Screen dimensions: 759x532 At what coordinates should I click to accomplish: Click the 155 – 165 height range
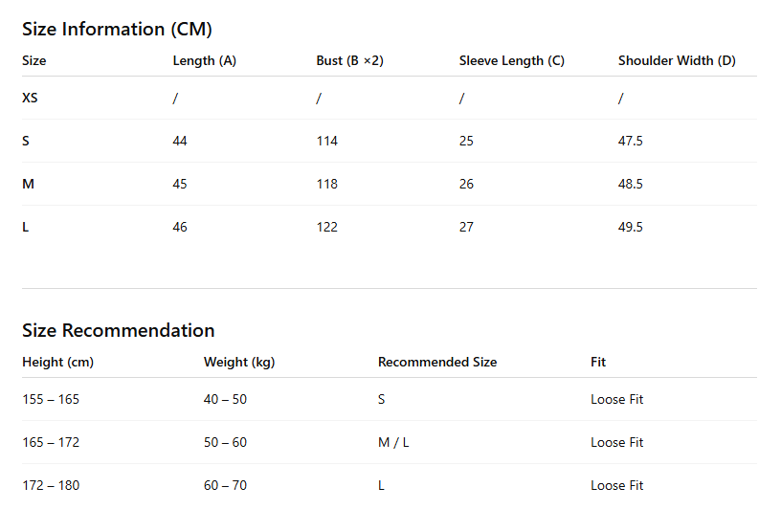click(x=51, y=399)
